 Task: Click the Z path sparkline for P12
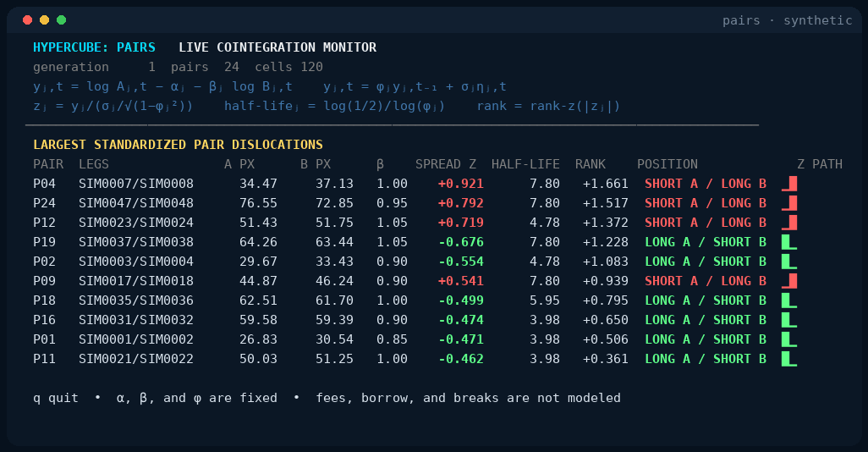tap(789, 223)
